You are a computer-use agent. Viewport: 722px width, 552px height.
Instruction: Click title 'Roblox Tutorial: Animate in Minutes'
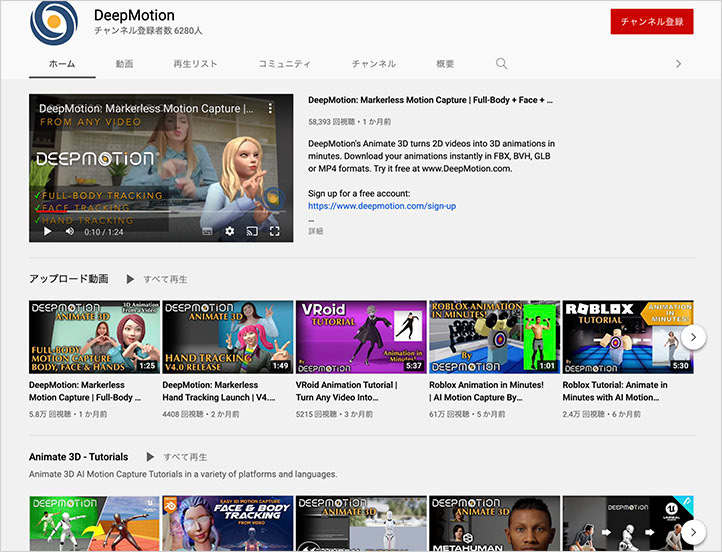(x=615, y=391)
